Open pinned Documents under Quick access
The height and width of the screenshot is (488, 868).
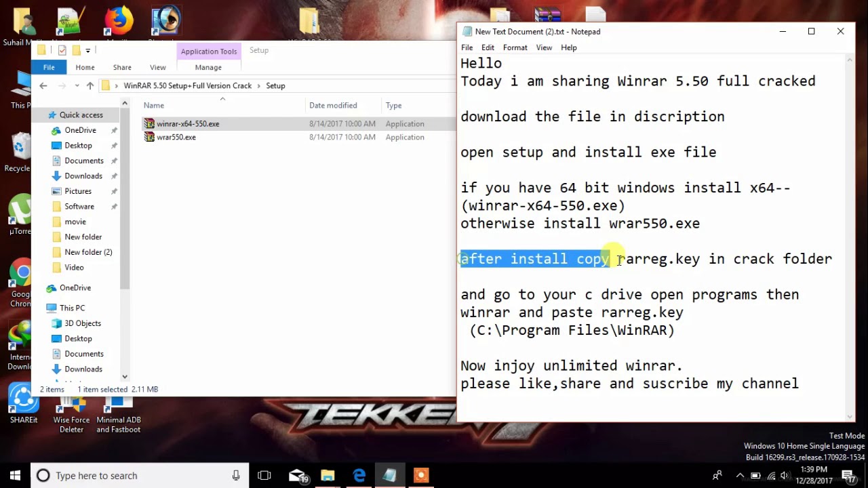pyautogui.click(x=84, y=161)
